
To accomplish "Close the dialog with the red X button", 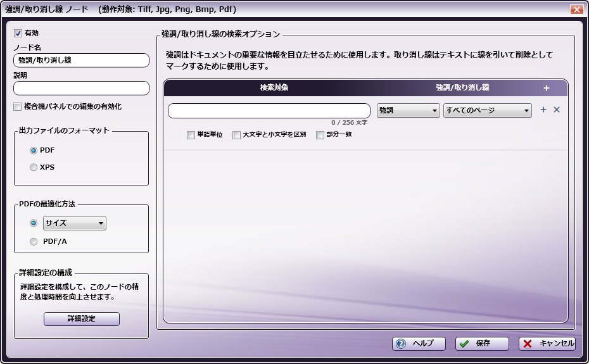I will pos(576,9).
